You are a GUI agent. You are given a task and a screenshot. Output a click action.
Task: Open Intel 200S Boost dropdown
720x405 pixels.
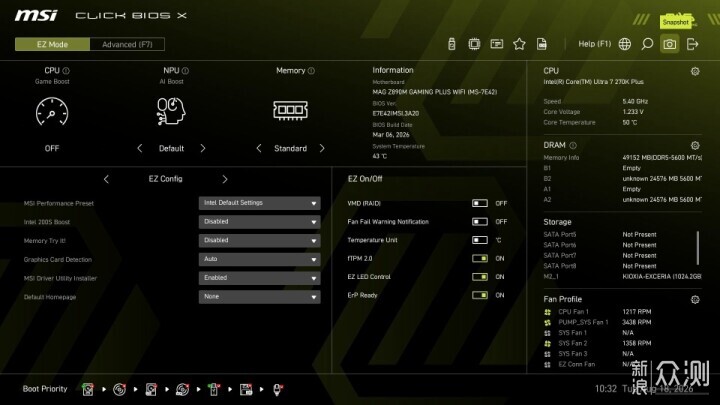tap(259, 222)
